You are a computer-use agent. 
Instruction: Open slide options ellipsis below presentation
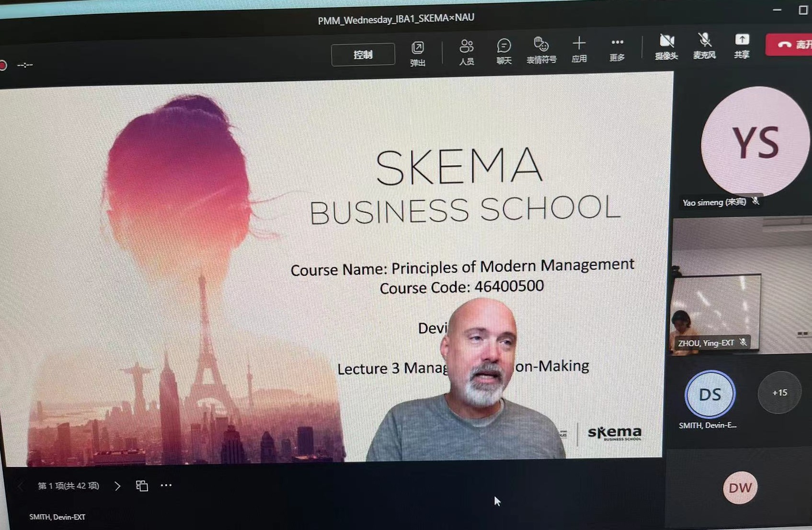click(166, 485)
